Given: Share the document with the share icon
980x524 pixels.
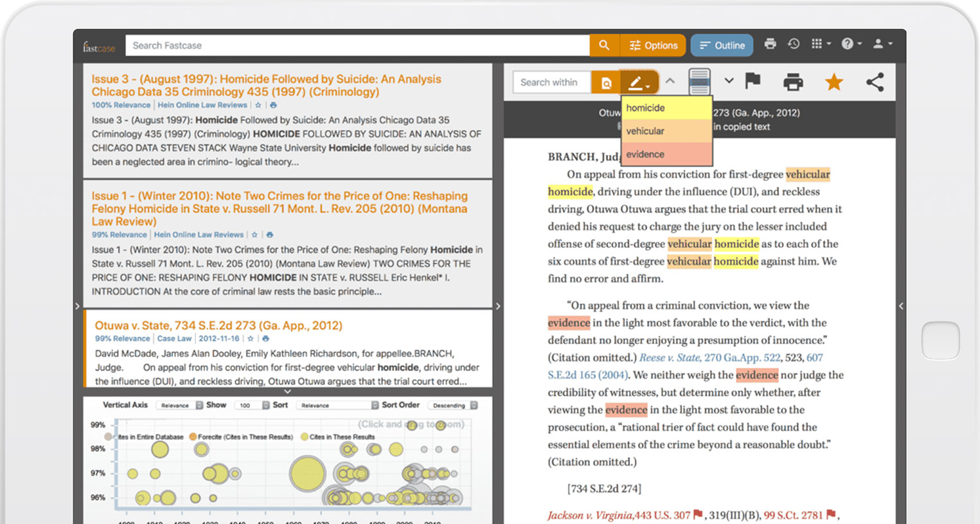Looking at the screenshot, I should click(875, 82).
